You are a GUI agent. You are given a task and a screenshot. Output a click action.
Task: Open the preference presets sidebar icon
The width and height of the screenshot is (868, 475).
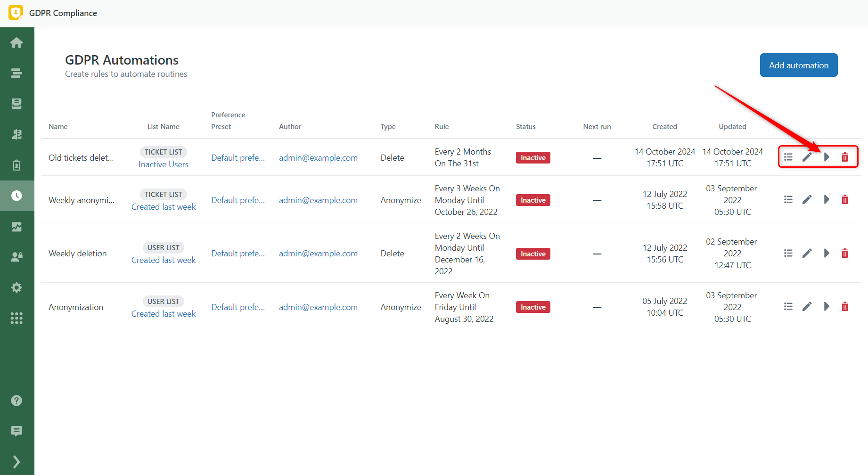point(16,134)
